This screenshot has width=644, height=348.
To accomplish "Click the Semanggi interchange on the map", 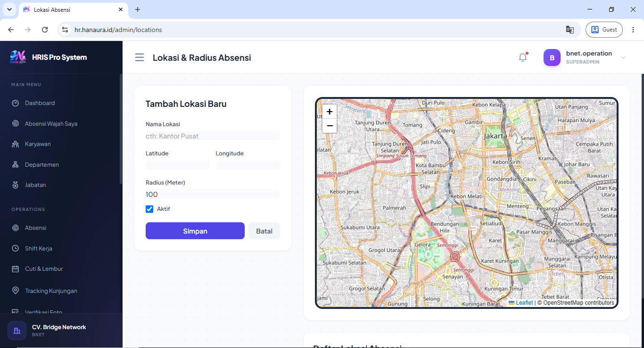I will coord(455,257).
